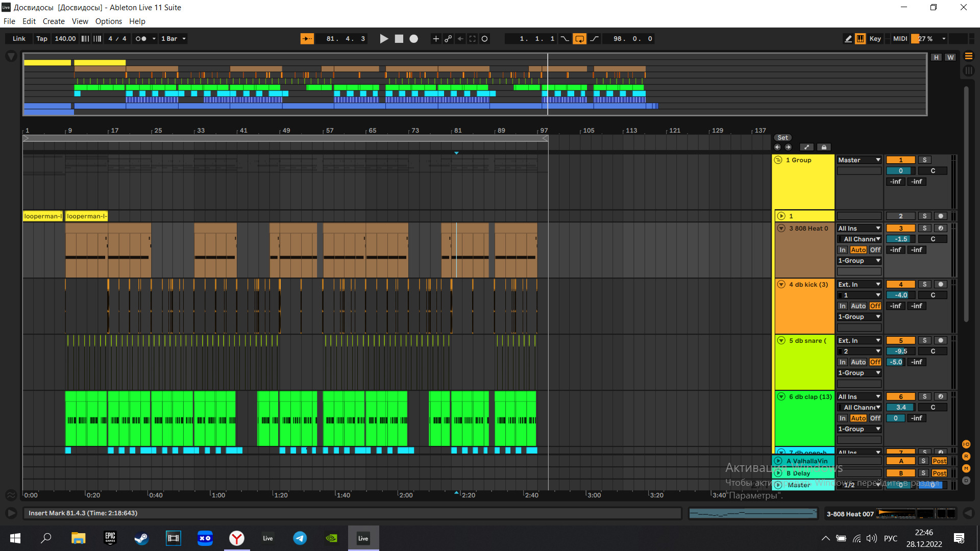Image resolution: width=980 pixels, height=551 pixels.
Task: Toggle Draw Mode pencil icon
Action: [848, 39]
